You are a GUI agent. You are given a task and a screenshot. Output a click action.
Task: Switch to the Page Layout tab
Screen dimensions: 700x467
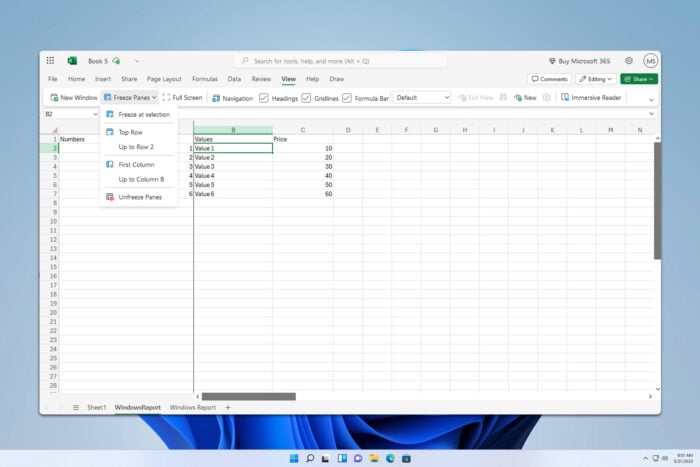click(164, 79)
